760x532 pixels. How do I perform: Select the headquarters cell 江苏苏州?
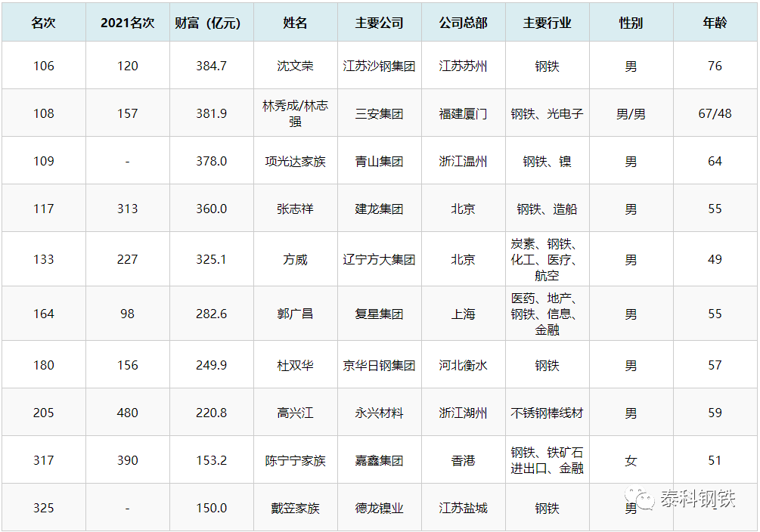point(463,66)
